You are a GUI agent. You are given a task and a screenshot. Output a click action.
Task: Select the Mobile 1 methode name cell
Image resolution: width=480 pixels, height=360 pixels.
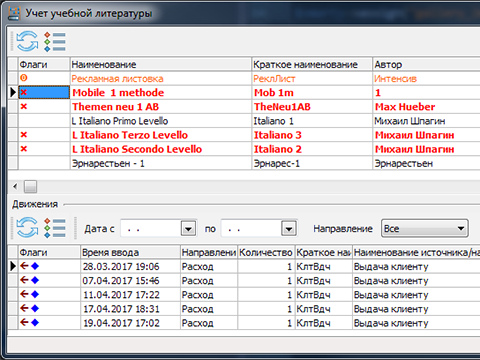coord(161,92)
